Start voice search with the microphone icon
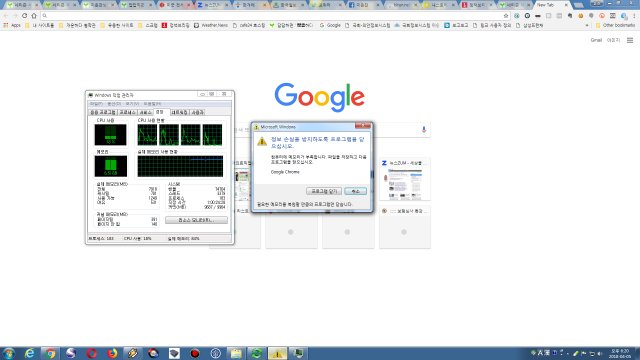 (x=424, y=129)
